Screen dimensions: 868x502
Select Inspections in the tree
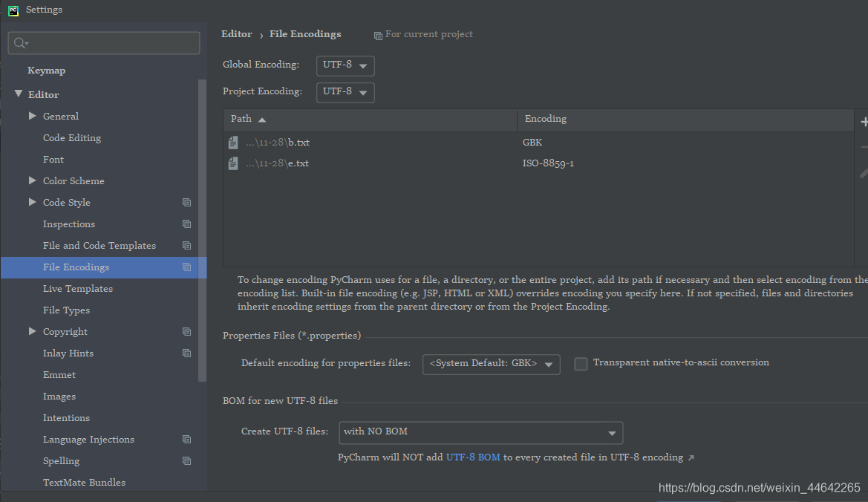68,224
